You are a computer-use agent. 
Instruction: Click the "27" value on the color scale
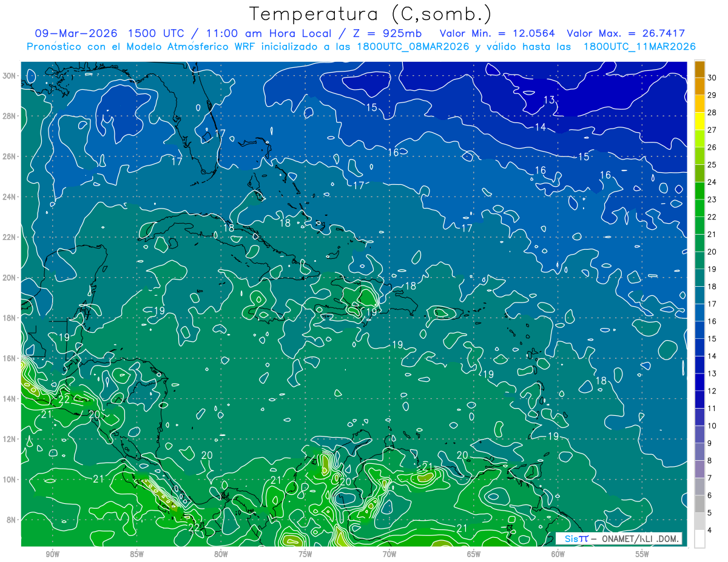[712, 130]
